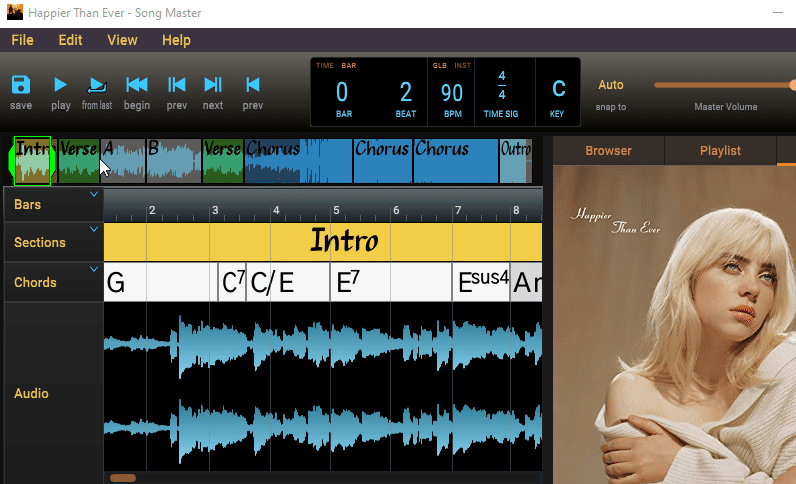Select the second Verse section in overview

pos(223,161)
